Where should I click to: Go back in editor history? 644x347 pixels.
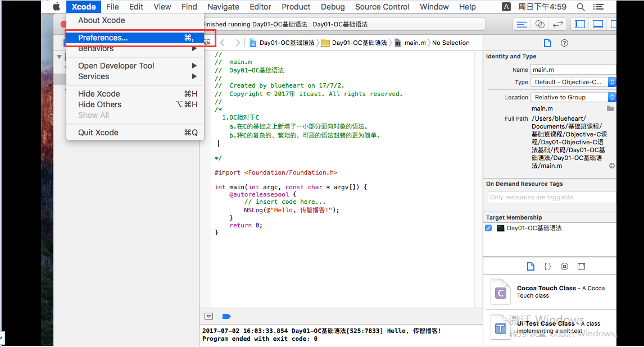pyautogui.click(x=223, y=43)
